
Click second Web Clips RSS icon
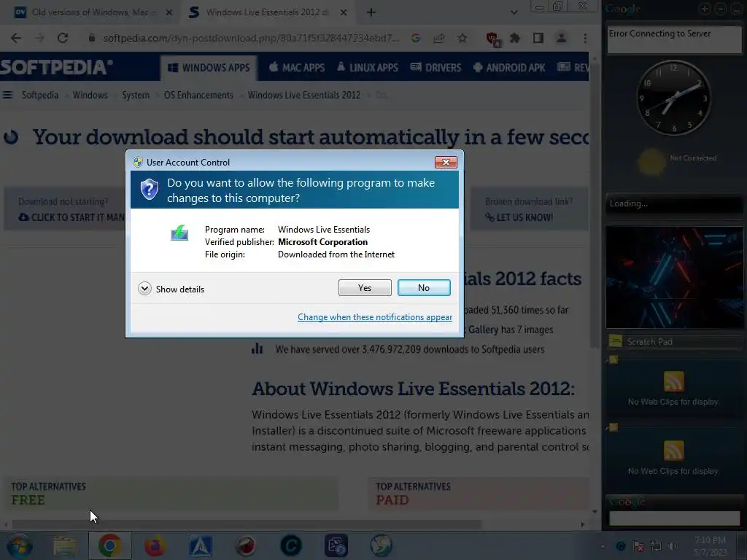click(673, 451)
